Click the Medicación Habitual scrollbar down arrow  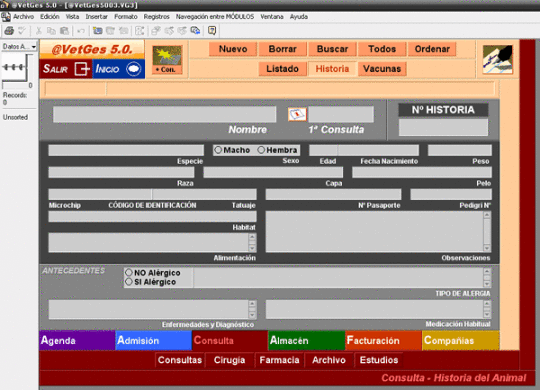coord(487,314)
